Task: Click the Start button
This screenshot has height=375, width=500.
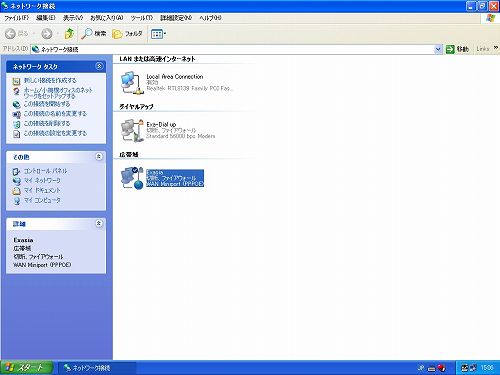Action: 27,368
